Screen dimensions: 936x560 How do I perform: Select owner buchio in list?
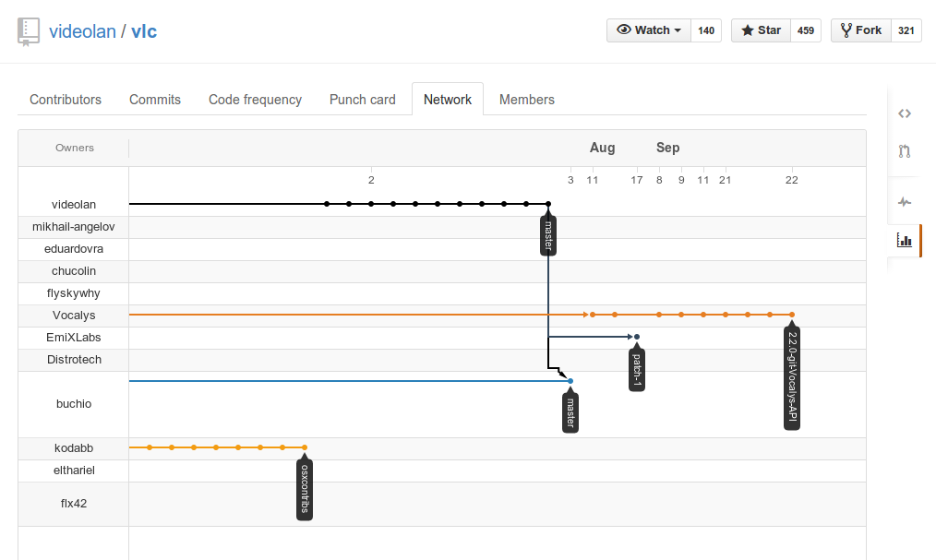(74, 404)
